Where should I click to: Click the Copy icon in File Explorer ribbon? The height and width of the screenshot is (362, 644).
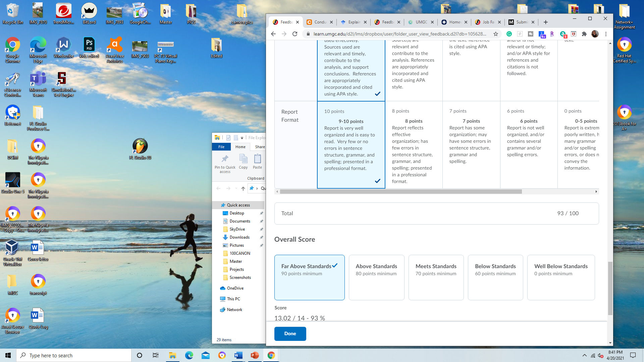tap(243, 162)
